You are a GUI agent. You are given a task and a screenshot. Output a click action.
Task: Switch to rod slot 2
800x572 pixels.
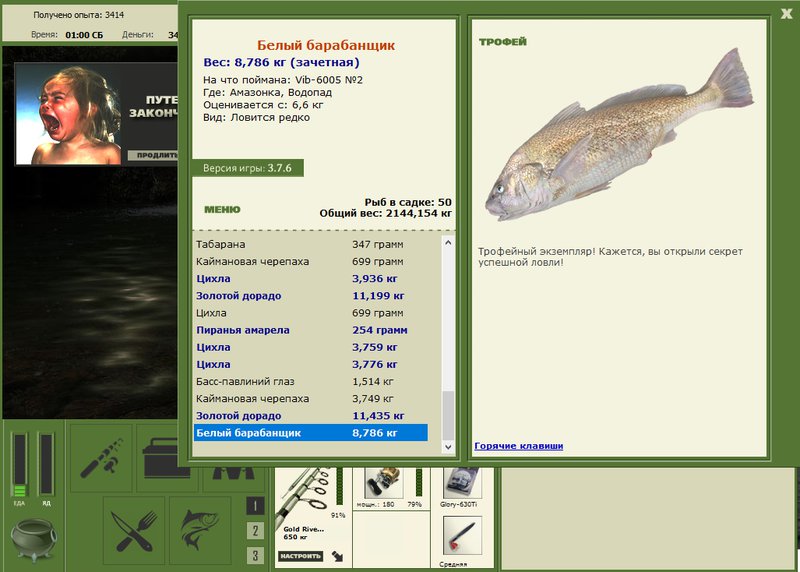[x=255, y=531]
